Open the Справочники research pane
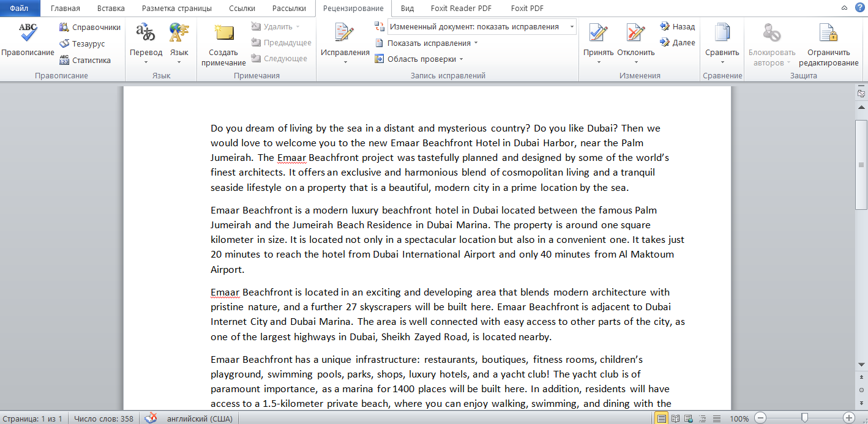868x424 pixels. pos(90,28)
